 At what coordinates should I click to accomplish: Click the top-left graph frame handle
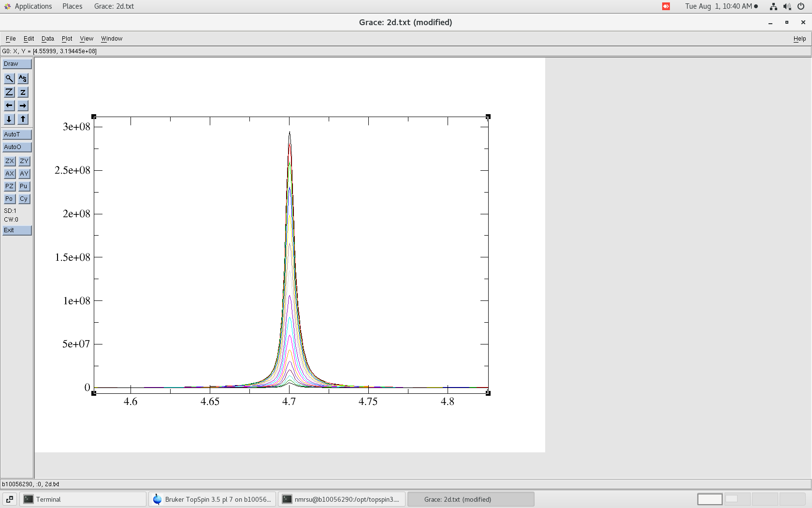click(x=94, y=117)
